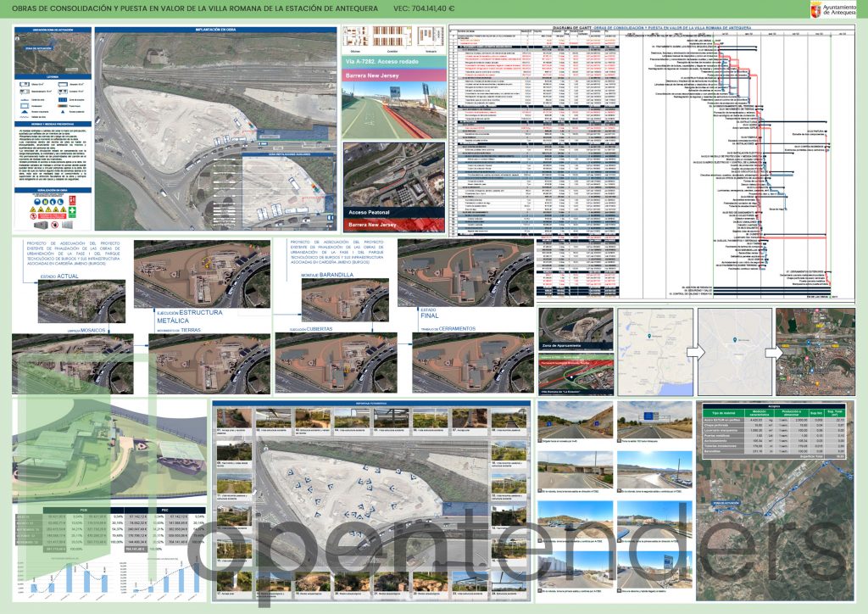Viewport: 868px width, 614px height.
Task: Click the 'Montaje BARANDILLA' label
Action: (x=326, y=275)
